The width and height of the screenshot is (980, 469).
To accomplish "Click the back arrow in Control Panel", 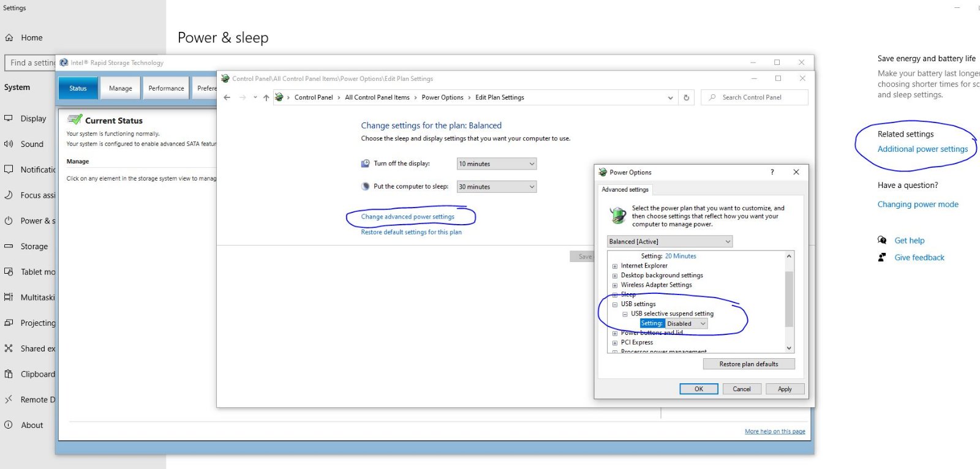I will pos(227,97).
